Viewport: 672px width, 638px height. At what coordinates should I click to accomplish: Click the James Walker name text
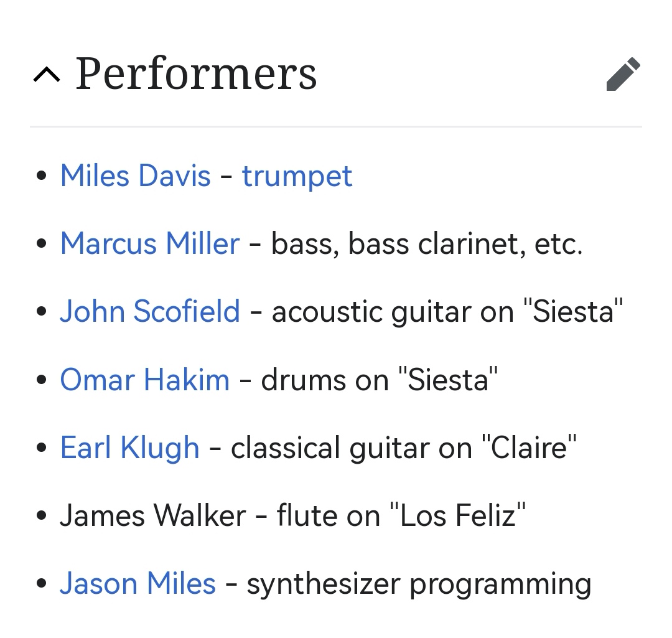[x=152, y=515]
